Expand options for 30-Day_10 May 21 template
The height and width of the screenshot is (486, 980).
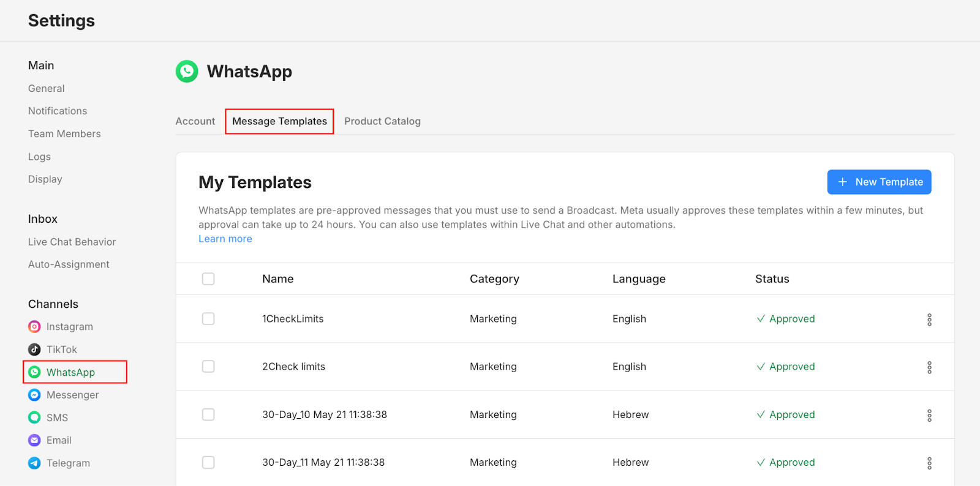[x=929, y=416]
